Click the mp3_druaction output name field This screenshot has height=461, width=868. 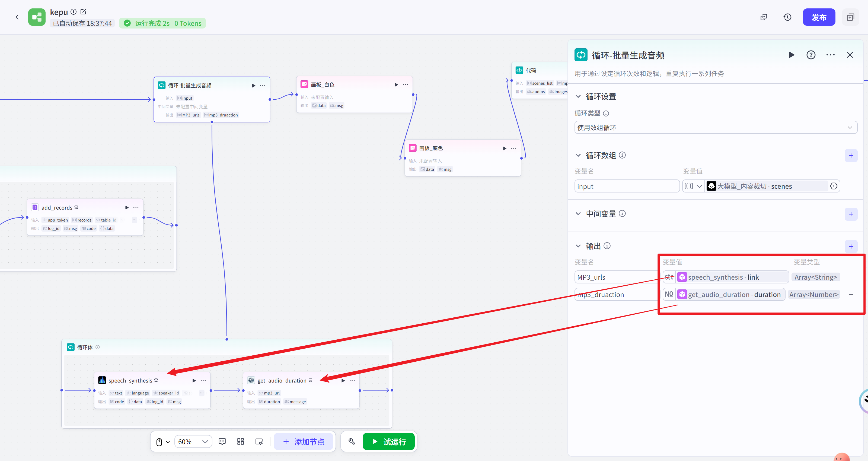pos(617,294)
